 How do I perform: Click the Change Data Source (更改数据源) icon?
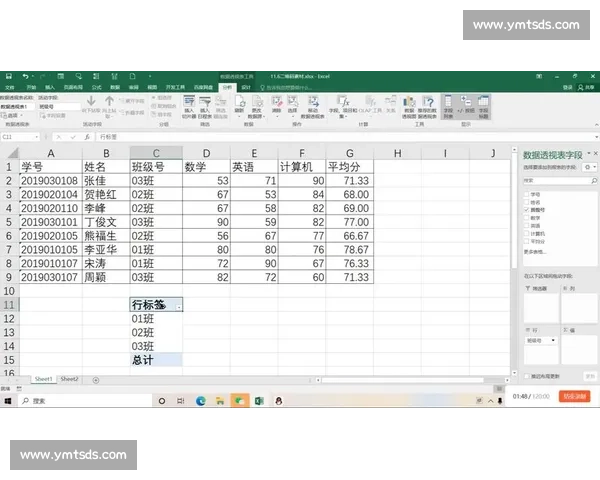tap(256, 105)
